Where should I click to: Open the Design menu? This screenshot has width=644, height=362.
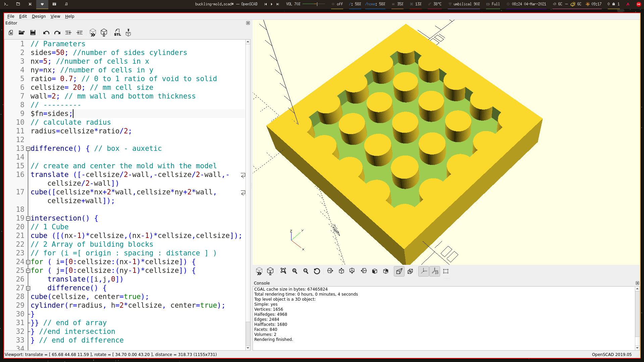[x=39, y=16]
